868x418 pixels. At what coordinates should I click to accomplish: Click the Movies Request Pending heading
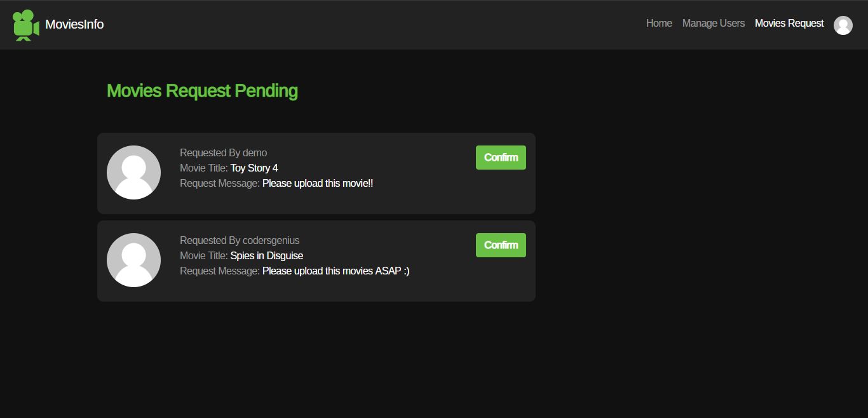pyautogui.click(x=202, y=91)
